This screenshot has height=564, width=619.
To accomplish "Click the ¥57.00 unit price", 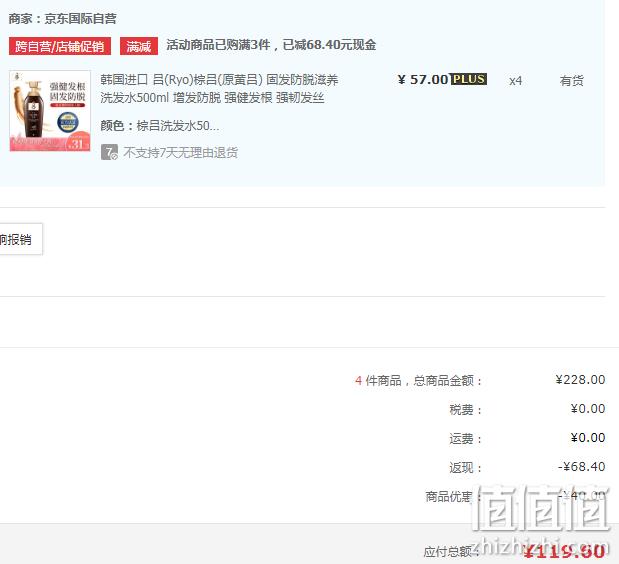I will (423, 80).
